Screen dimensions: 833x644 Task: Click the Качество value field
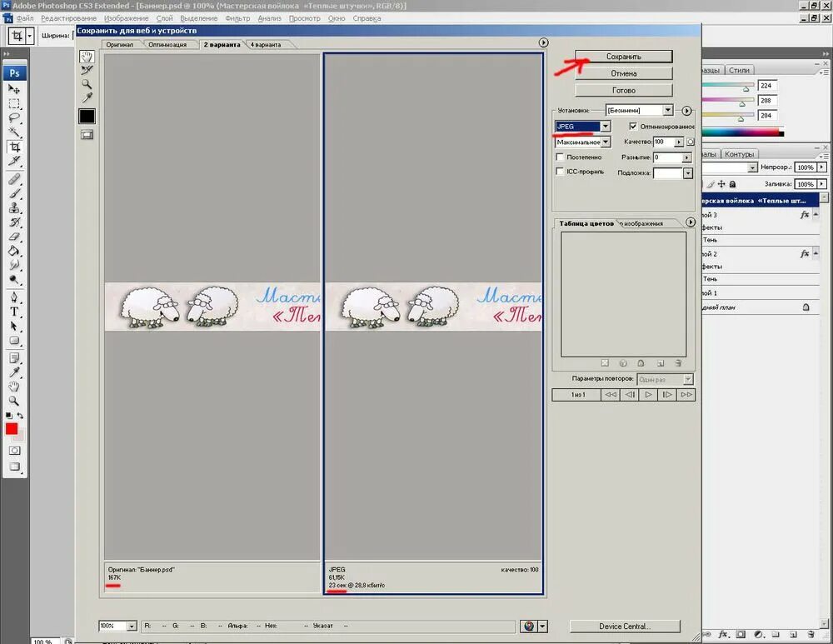(663, 142)
